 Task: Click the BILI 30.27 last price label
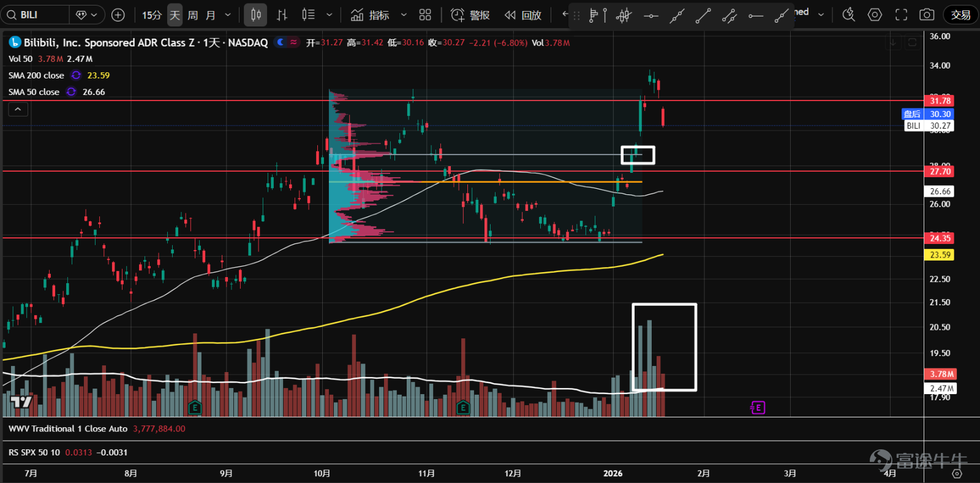(x=929, y=126)
